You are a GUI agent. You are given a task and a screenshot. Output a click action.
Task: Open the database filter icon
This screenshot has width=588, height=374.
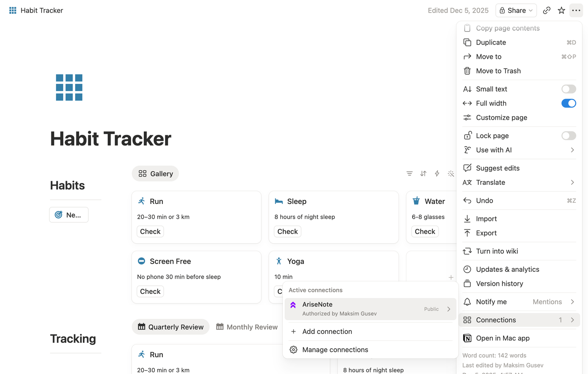tap(410, 174)
